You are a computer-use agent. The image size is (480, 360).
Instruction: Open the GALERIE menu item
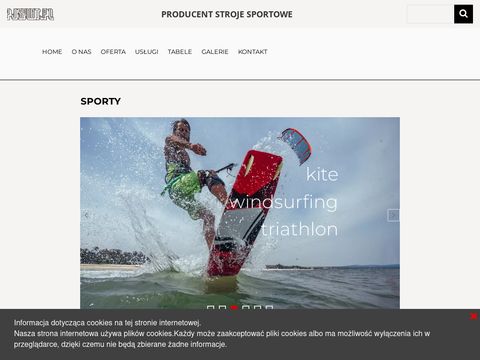click(215, 52)
